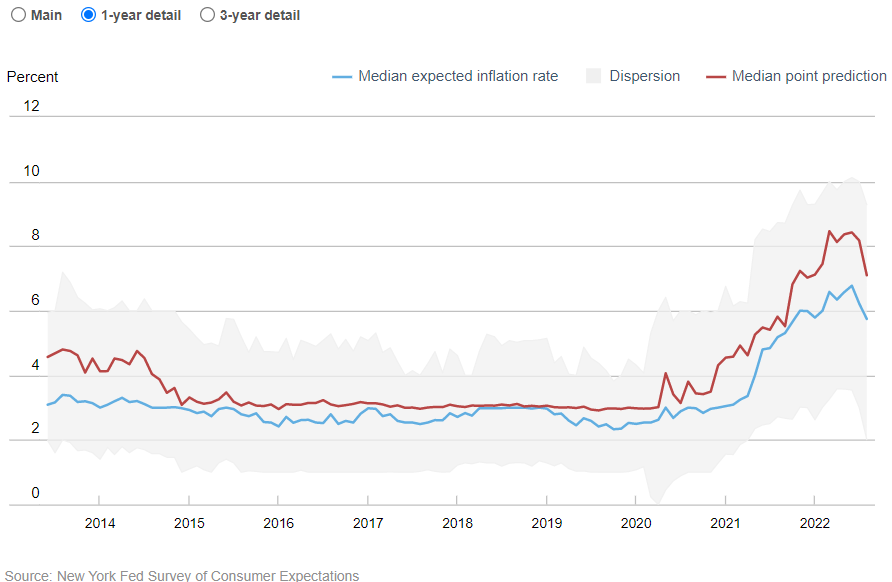Click the 2020 x-axis year label
Screen dimensions: 892x582
click(x=636, y=523)
